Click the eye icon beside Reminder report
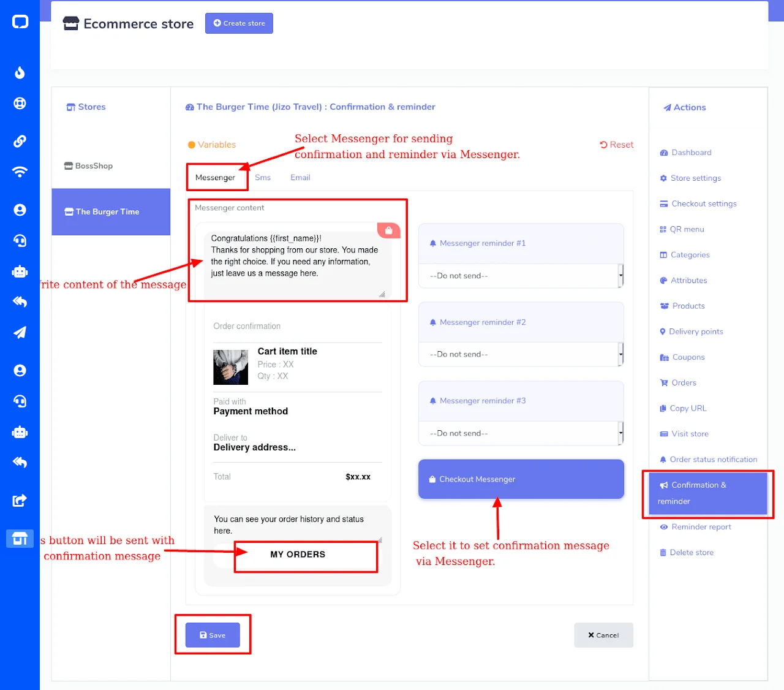784x690 pixels. pos(664,527)
